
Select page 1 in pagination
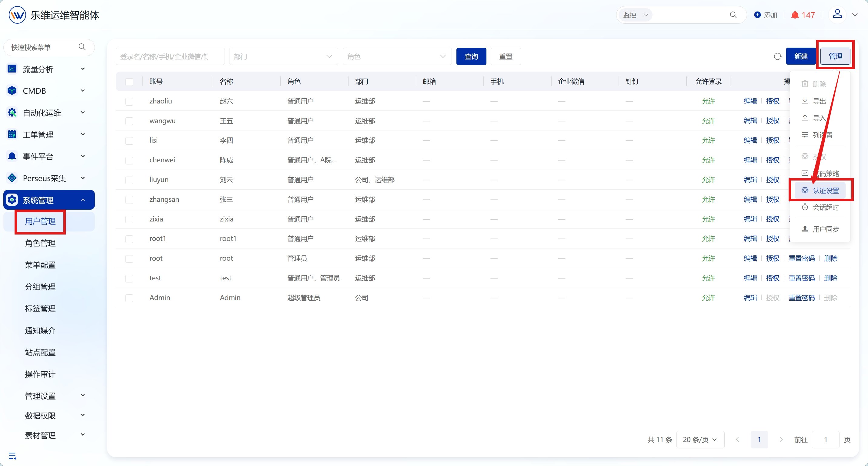pos(759,439)
